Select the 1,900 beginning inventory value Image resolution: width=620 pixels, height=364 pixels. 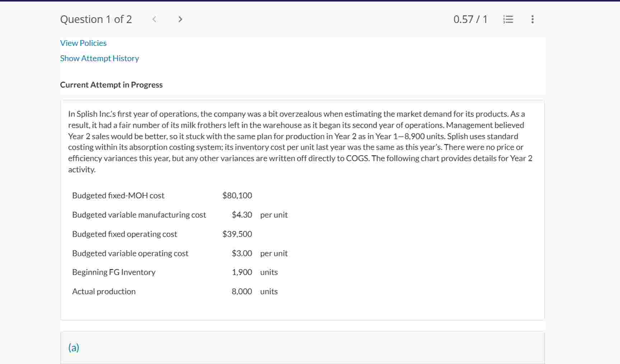tap(242, 272)
